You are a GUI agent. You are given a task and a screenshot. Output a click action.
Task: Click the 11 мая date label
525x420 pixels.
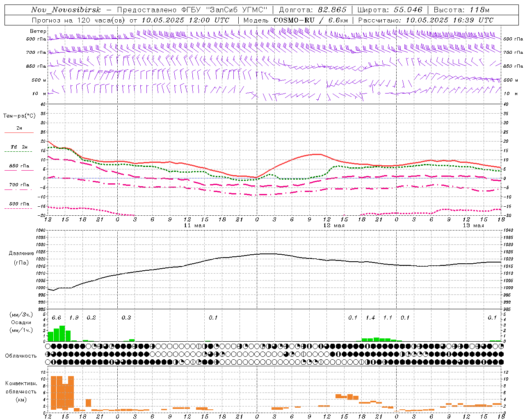pyautogui.click(x=194, y=226)
